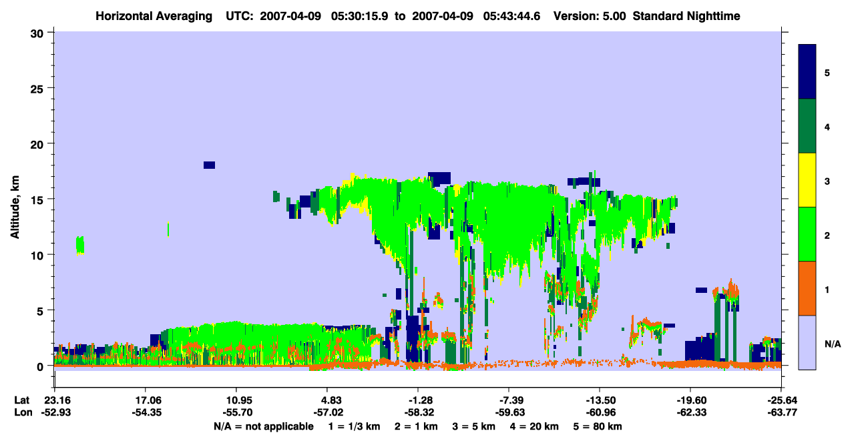Click longitude value -57.02
868x445 pixels.
coord(327,412)
